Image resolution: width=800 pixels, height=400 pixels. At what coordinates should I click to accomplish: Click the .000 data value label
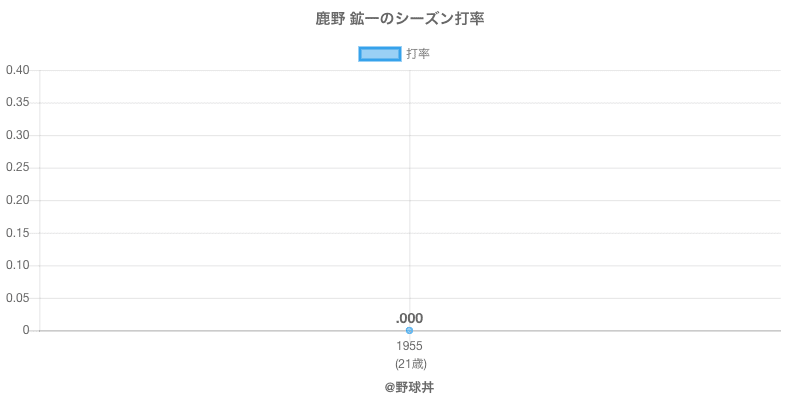[410, 318]
